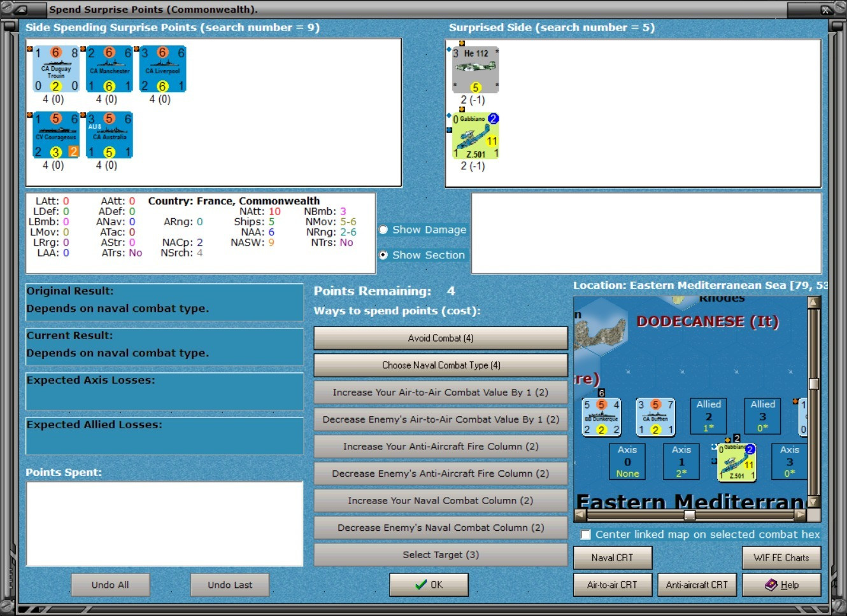Click Increase Your Anti-Aircraft Fire Column
This screenshot has height=616, width=847.
[441, 446]
